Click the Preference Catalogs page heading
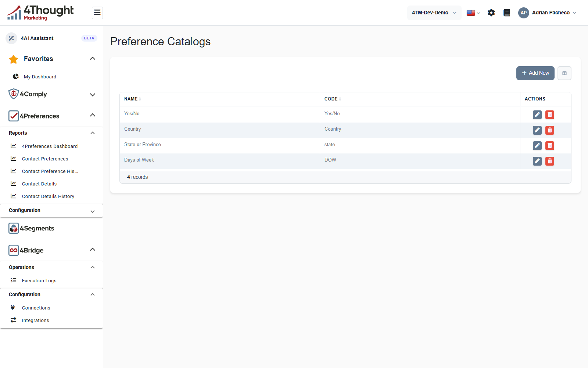Screen dimensions: 588x368 161,42
